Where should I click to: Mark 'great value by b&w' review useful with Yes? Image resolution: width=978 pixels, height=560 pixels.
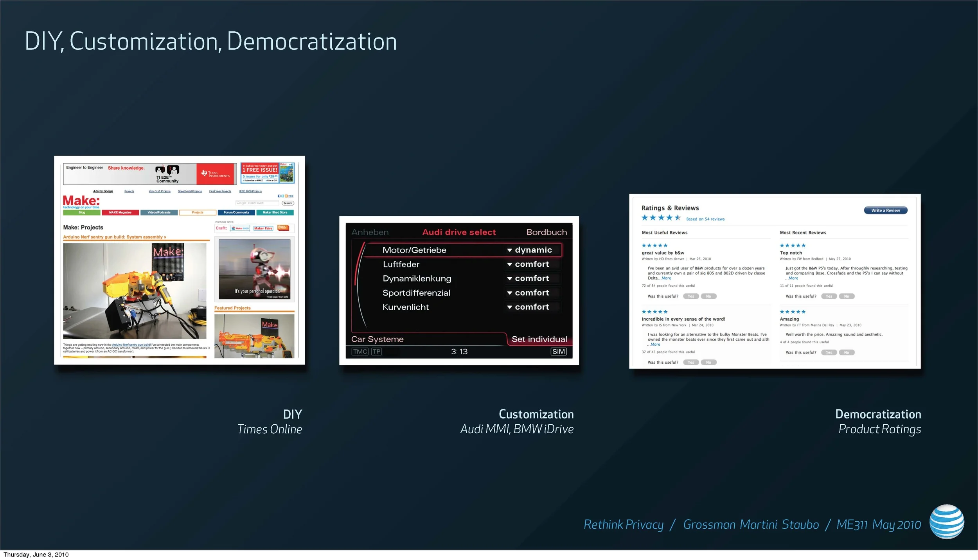691,296
